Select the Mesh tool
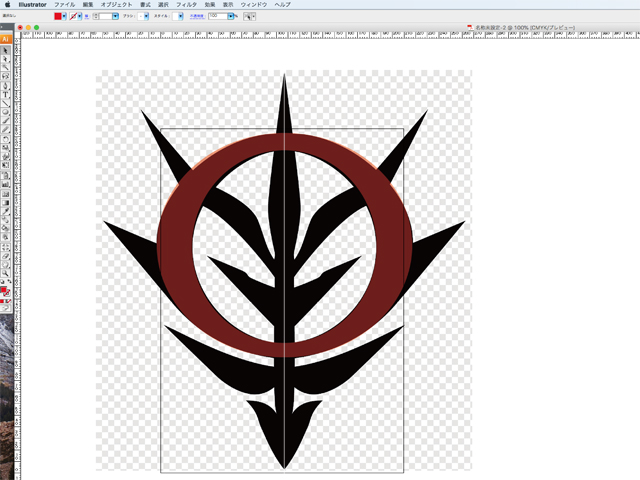The width and height of the screenshot is (640, 480). [x=6, y=194]
